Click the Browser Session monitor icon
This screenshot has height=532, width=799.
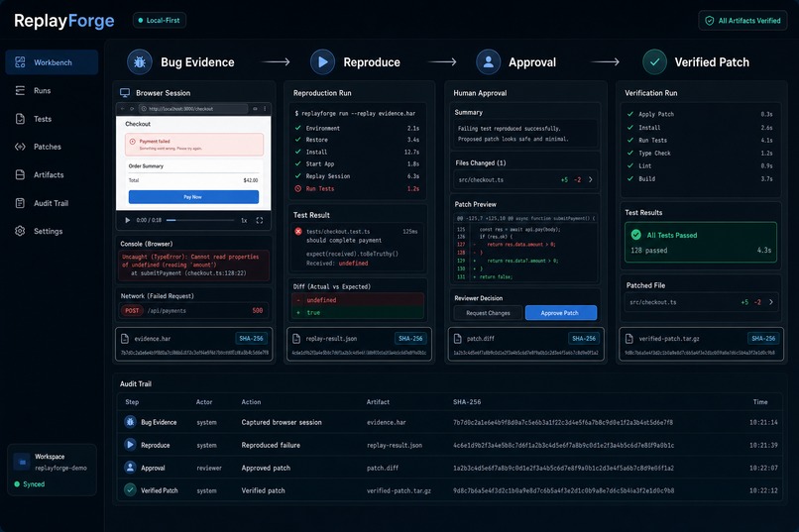pos(125,93)
